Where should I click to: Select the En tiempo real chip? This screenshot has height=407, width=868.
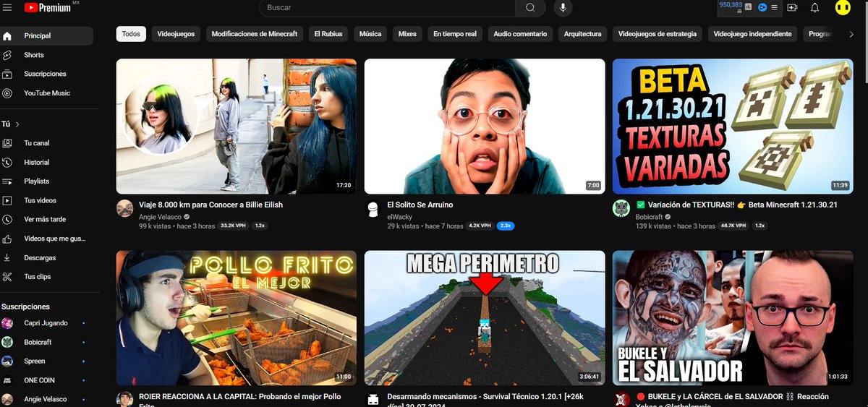pos(455,34)
